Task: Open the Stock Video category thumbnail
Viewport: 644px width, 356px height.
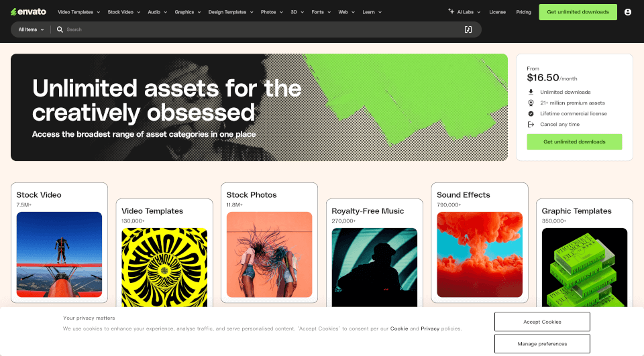Action: pos(59,255)
